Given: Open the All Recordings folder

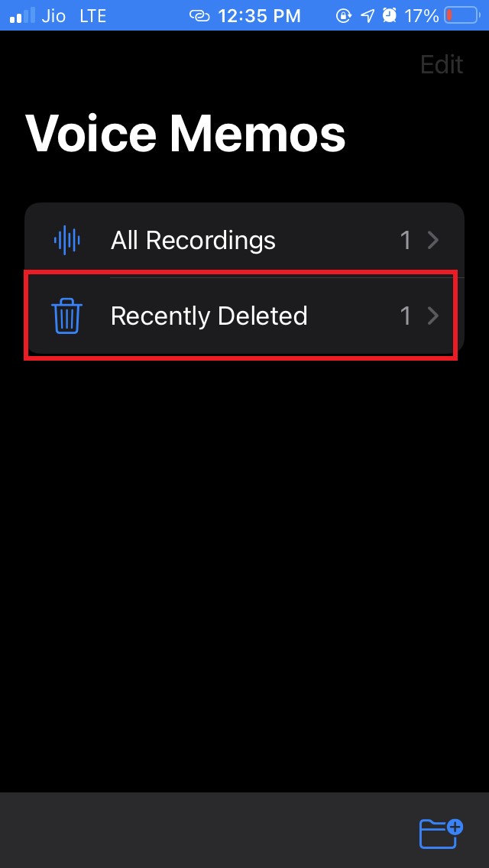Looking at the screenshot, I should (x=244, y=240).
